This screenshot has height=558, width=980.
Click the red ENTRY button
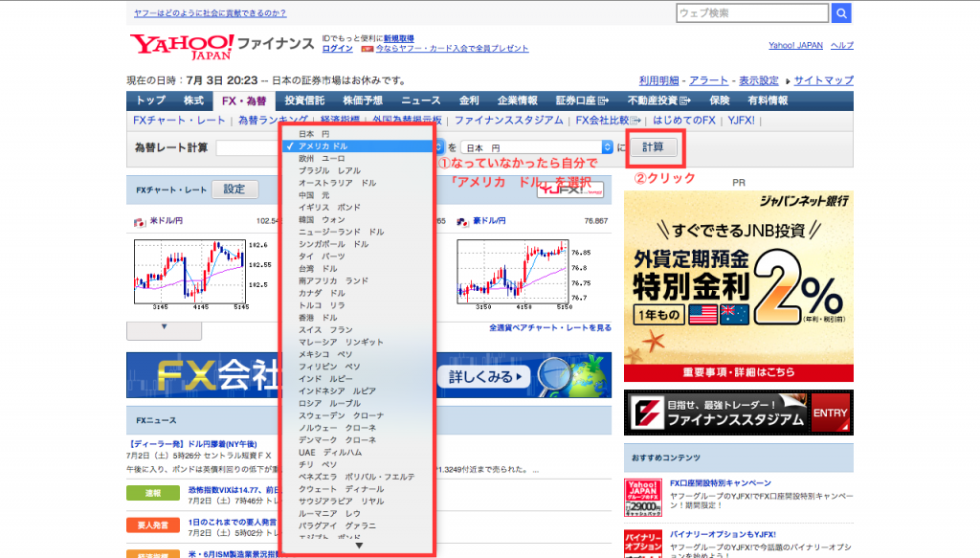(x=830, y=413)
